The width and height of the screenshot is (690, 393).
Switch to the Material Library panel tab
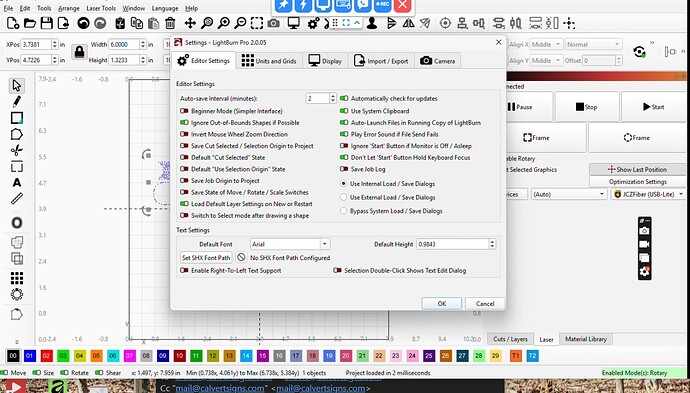point(586,339)
